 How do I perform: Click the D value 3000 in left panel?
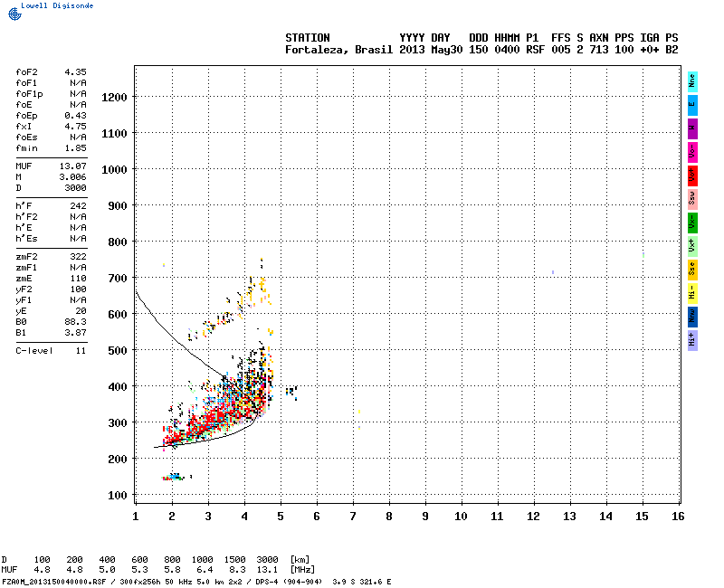75,188
